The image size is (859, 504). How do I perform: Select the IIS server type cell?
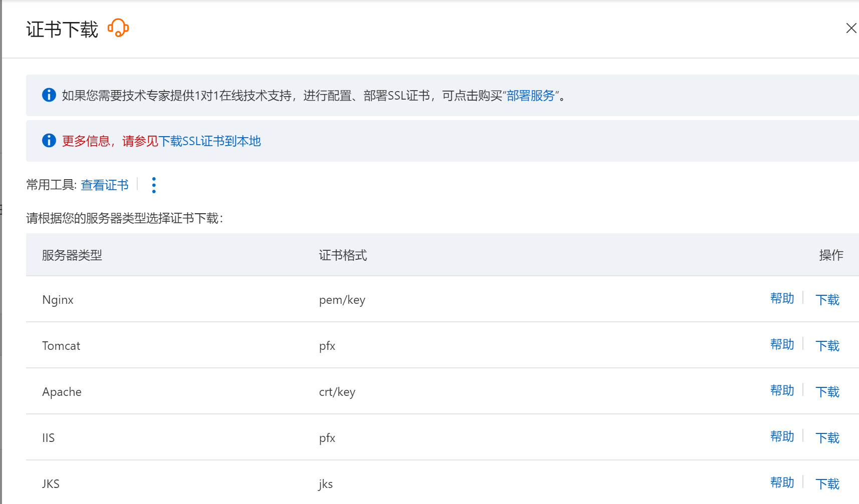click(49, 438)
